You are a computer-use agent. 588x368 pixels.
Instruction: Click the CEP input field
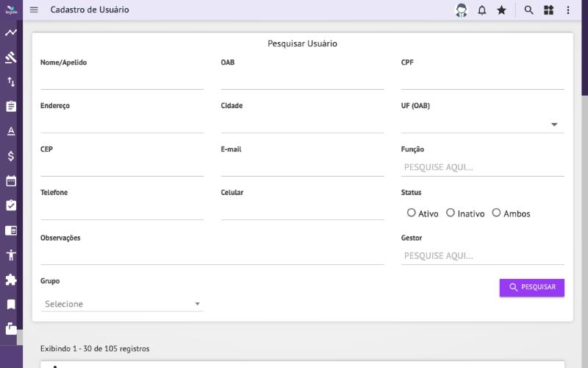click(x=122, y=168)
